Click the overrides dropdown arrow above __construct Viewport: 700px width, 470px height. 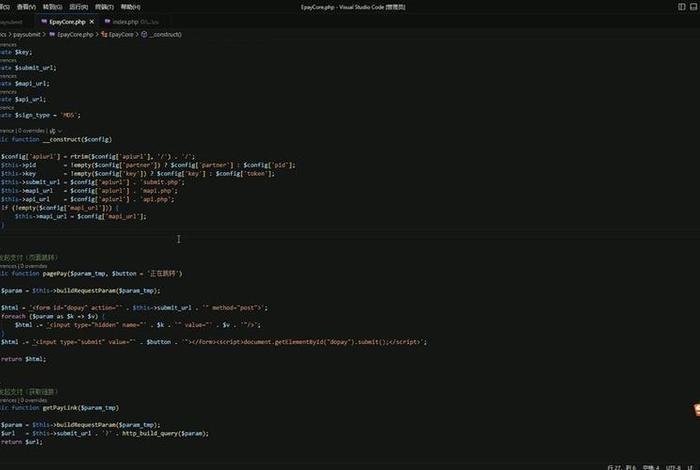click(x=60, y=131)
